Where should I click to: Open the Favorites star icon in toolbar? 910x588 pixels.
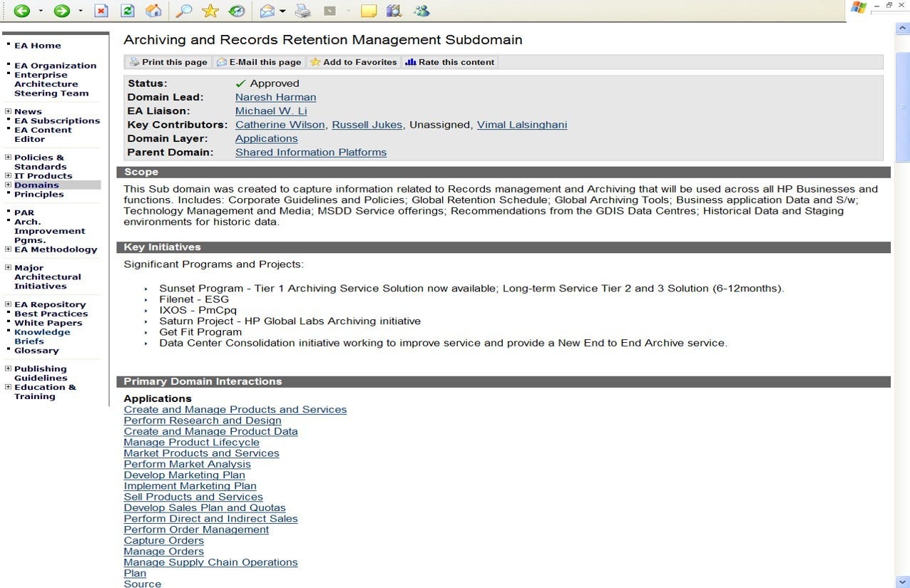(x=210, y=11)
